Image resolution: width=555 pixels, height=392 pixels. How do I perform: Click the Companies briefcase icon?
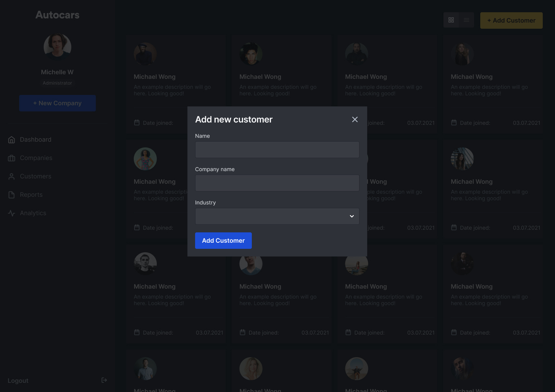coord(11,158)
